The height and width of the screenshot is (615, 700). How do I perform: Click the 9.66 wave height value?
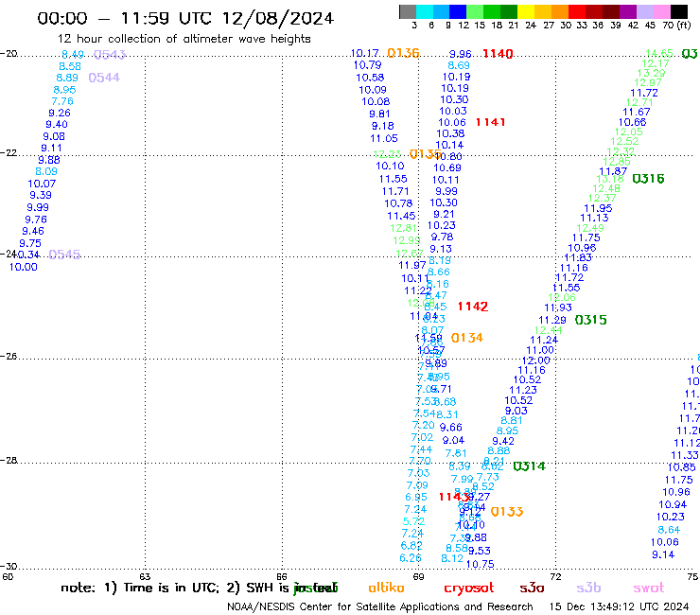click(x=450, y=428)
